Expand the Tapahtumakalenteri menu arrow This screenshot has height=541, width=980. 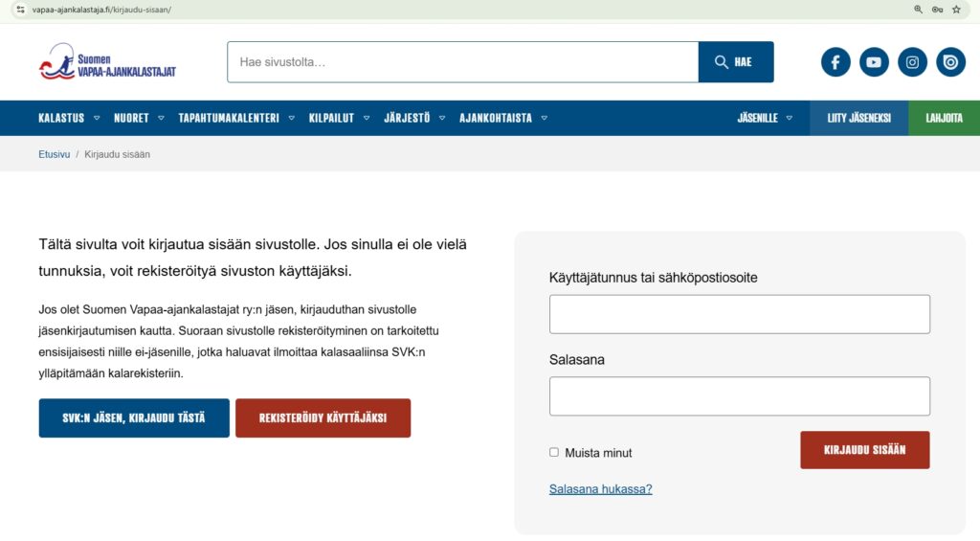pyautogui.click(x=291, y=118)
